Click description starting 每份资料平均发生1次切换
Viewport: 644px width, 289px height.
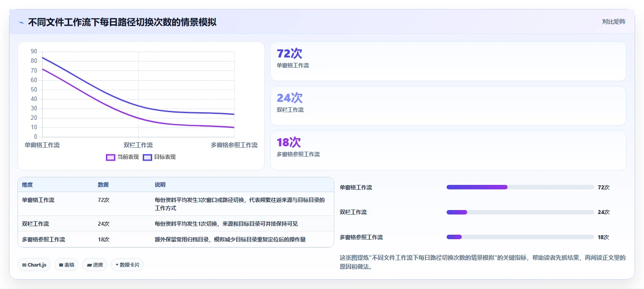(x=226, y=224)
